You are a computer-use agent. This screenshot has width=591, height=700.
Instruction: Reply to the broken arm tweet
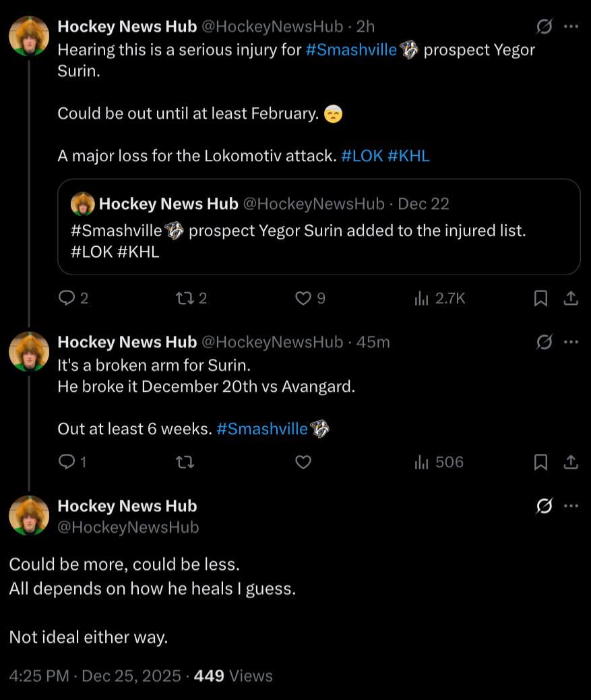point(67,462)
